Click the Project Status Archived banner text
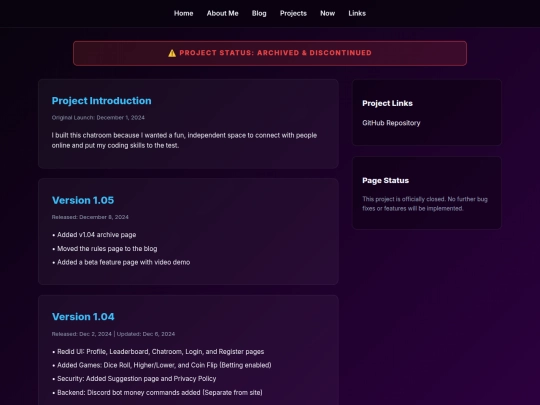Image resolution: width=540 pixels, height=405 pixels. (276, 53)
